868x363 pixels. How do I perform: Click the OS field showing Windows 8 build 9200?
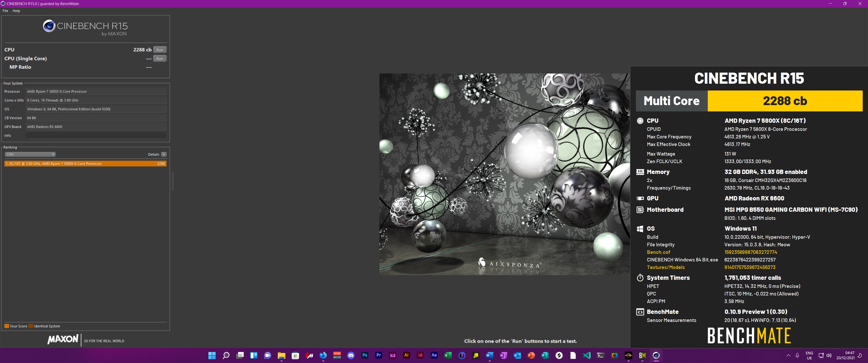(96, 109)
